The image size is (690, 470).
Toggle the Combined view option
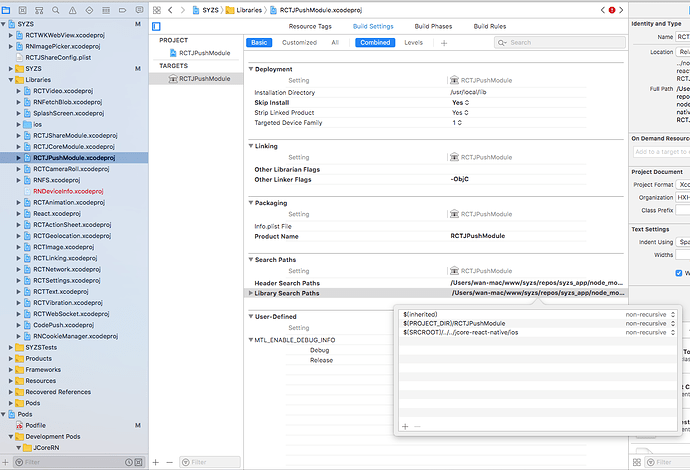tap(375, 43)
